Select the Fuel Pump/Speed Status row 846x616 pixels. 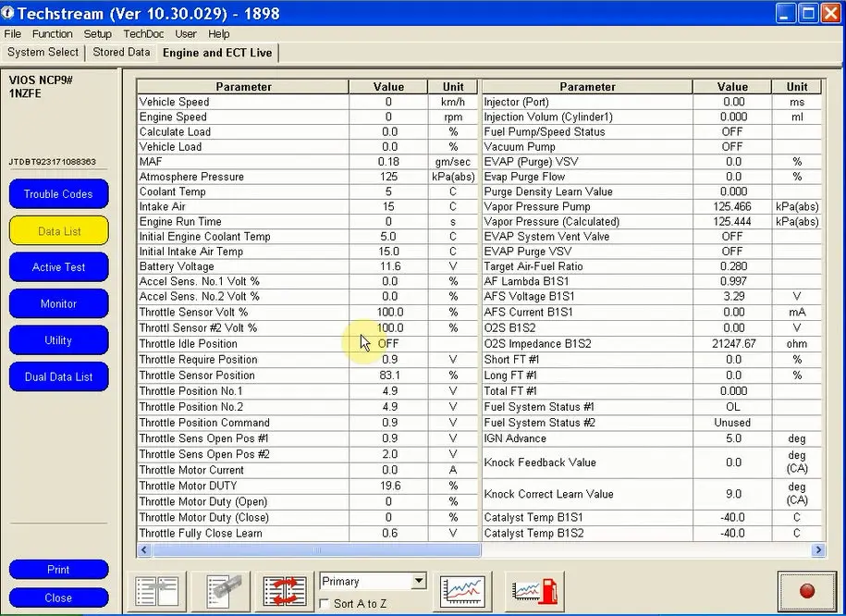click(x=652, y=131)
